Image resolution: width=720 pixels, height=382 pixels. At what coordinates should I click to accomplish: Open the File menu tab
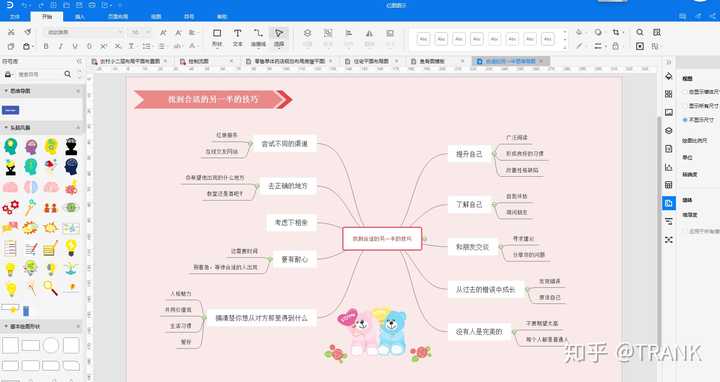15,17
